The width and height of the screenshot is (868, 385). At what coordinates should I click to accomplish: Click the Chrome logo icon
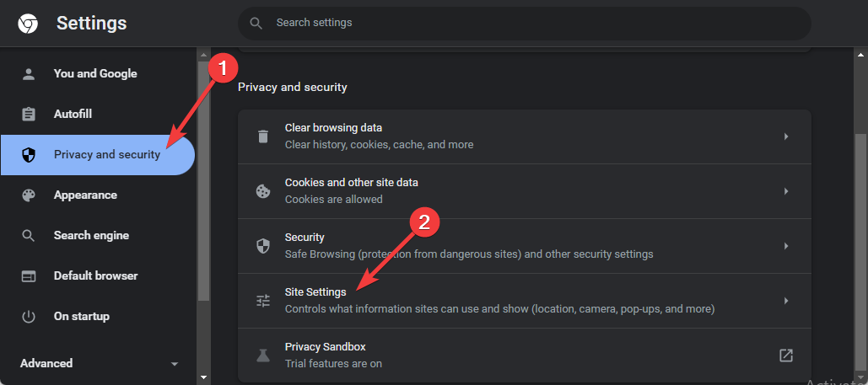[28, 24]
